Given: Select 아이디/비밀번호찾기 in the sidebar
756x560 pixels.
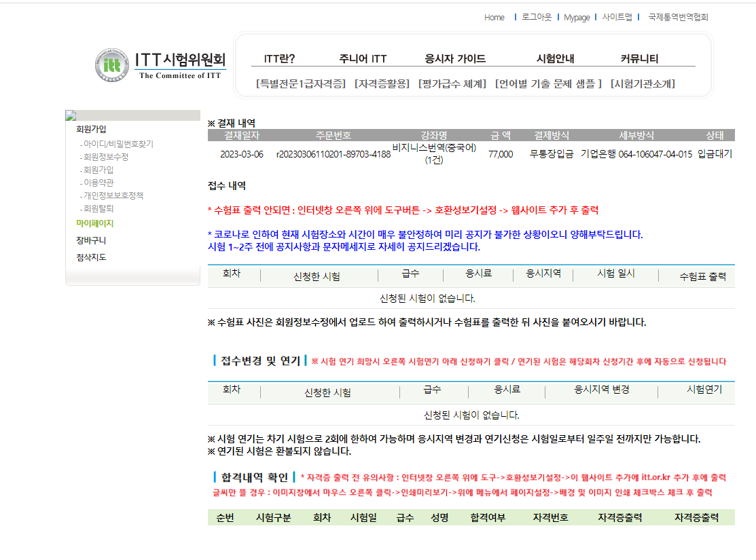Looking at the screenshot, I should (x=118, y=144).
